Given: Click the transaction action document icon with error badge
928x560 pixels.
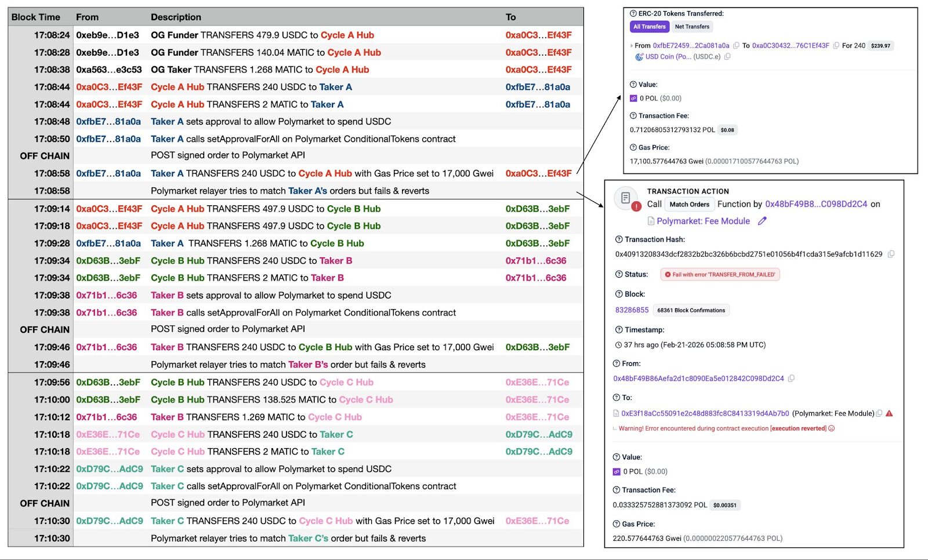Looking at the screenshot, I should pyautogui.click(x=626, y=199).
